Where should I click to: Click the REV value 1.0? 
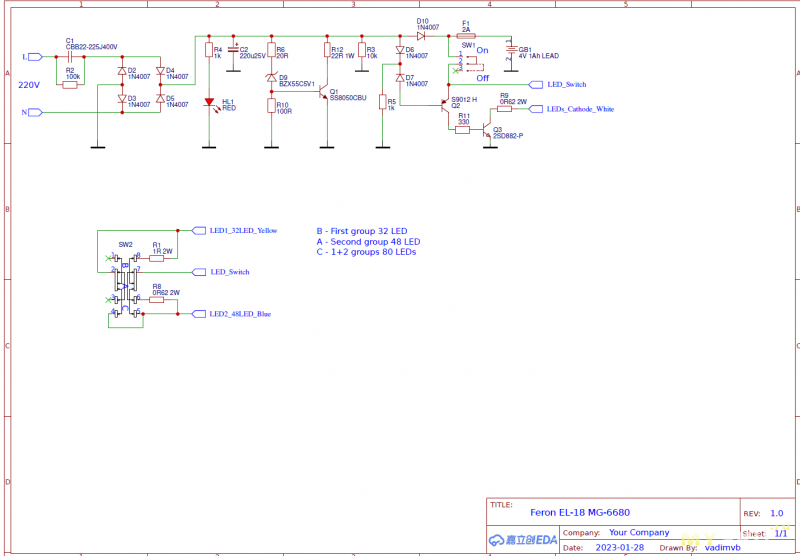[x=777, y=514]
